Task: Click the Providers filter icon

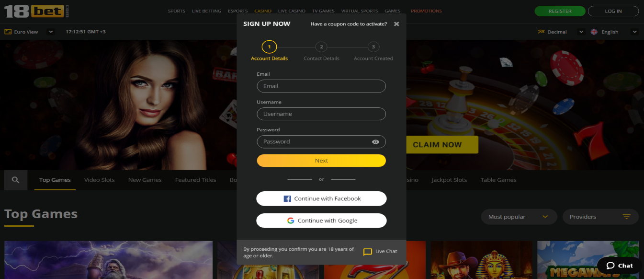Action: 626,217
